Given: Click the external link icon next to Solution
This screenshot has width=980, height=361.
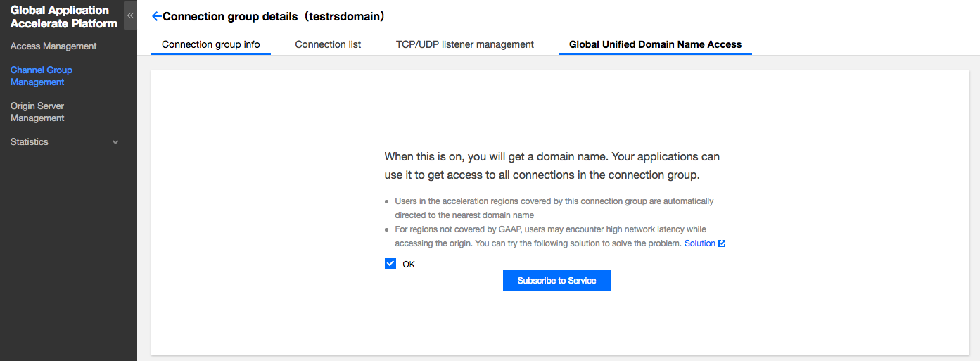Looking at the screenshot, I should (722, 243).
